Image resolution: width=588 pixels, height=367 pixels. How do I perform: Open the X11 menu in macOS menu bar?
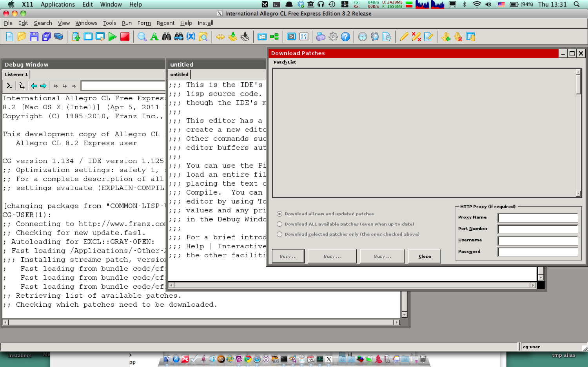pos(27,4)
